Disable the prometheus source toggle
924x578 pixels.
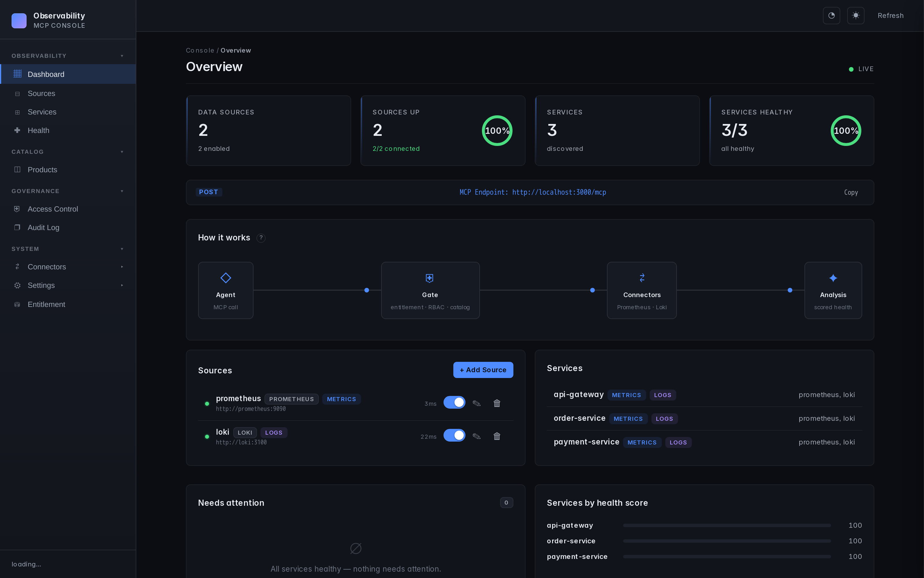point(454,402)
